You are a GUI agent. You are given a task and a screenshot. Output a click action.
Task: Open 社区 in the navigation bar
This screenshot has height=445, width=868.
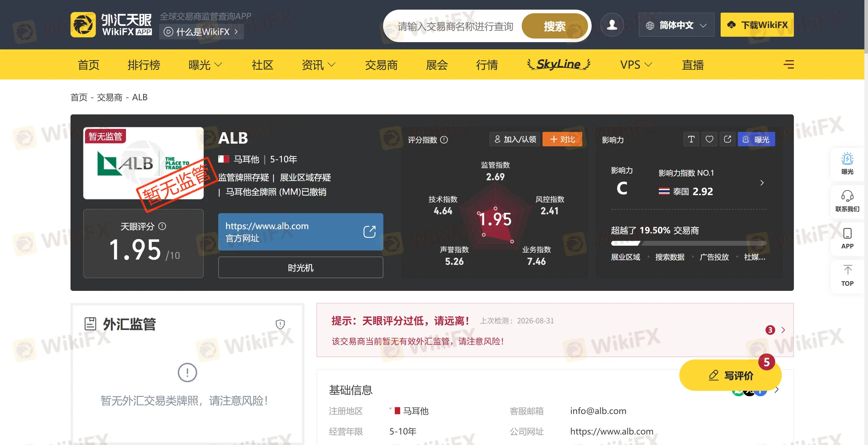(262, 65)
